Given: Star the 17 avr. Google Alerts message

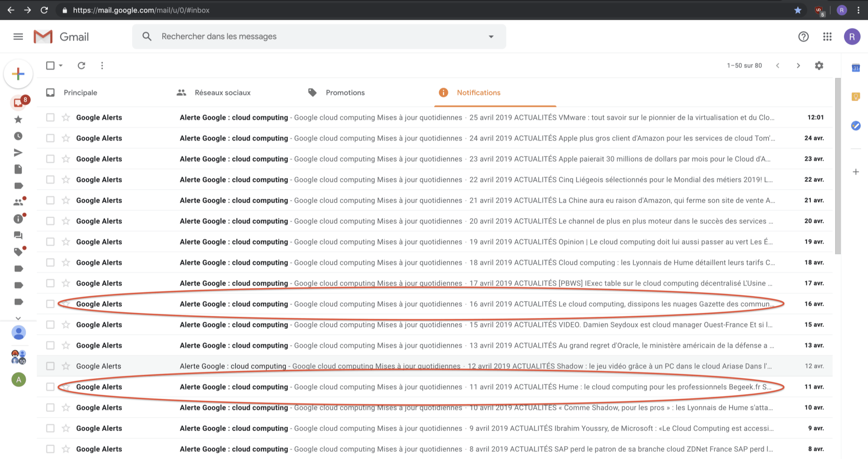Looking at the screenshot, I should tap(66, 283).
